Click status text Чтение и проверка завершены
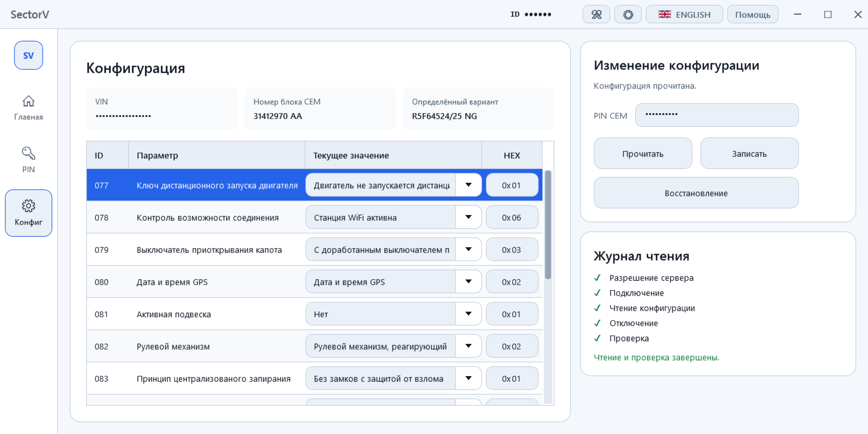868x434 pixels. pos(656,357)
